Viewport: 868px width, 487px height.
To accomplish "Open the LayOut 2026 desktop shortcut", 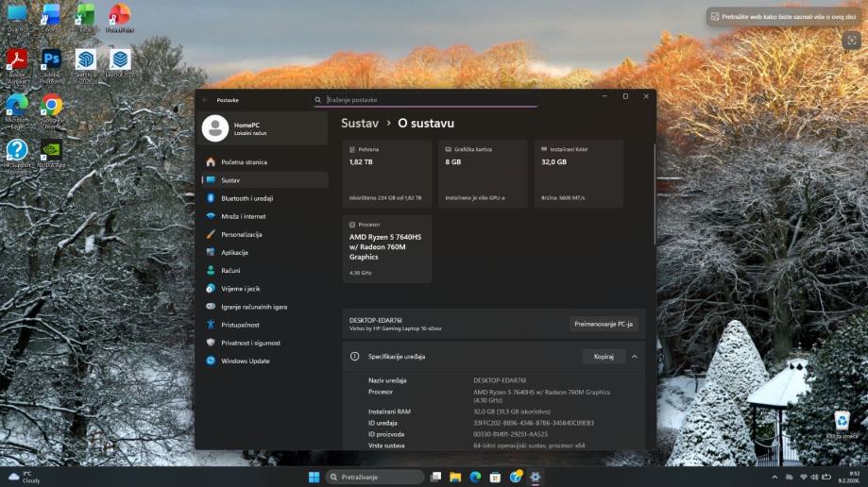I will click(x=120, y=63).
